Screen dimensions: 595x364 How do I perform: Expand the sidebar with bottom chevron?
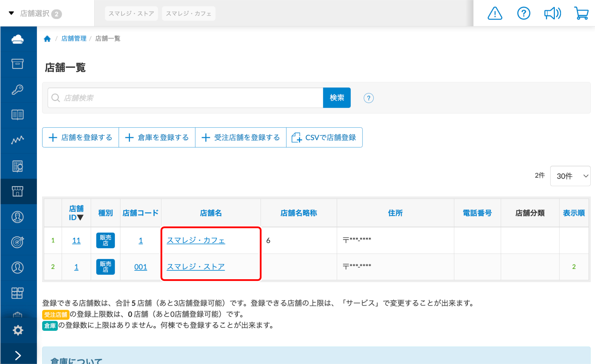point(18,355)
